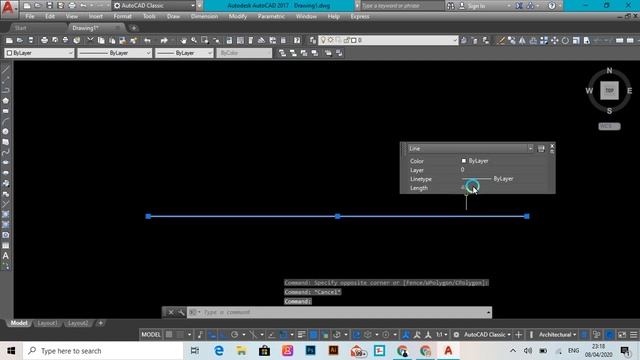
Task: Toggle Quick Properties in status bar
Action: click(584, 335)
